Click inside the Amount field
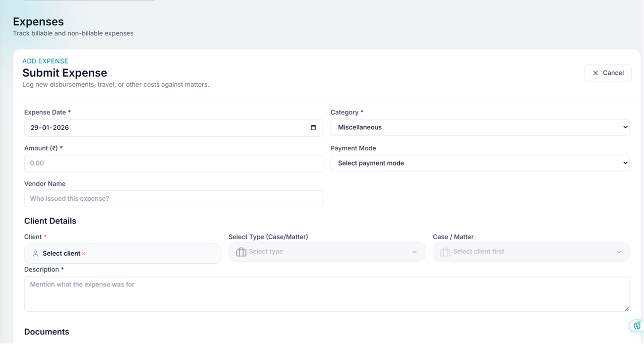Screen dimensions: 644x345 pos(173,163)
